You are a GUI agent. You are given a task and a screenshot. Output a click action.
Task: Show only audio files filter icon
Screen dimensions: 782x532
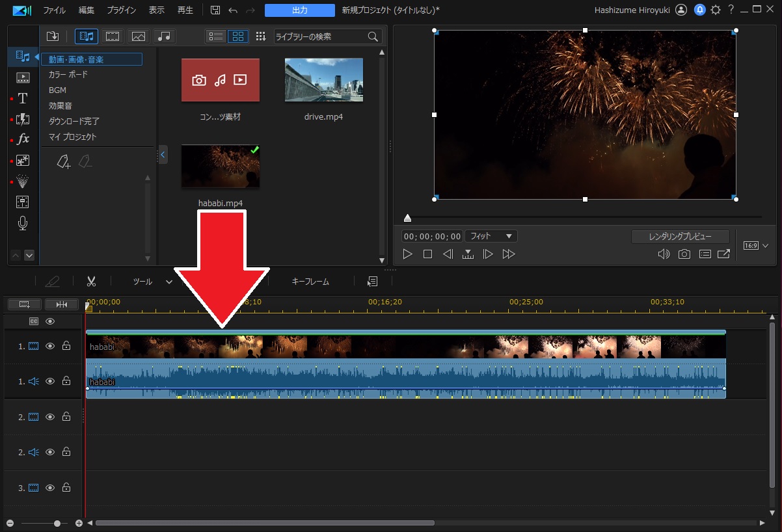pyautogui.click(x=164, y=36)
